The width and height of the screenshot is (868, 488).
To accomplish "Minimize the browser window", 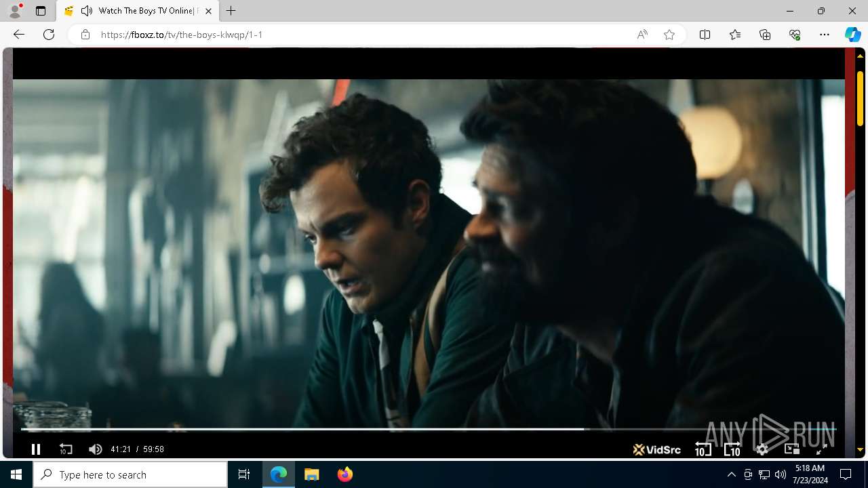I will (790, 11).
